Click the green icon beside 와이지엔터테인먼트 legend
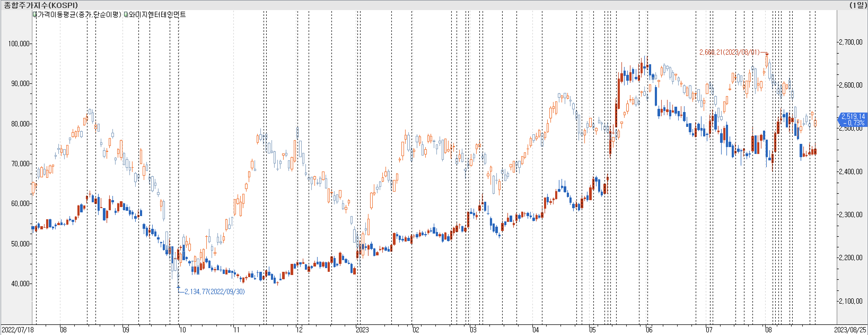Screen dimensions: 868x335 pyautogui.click(x=126, y=15)
